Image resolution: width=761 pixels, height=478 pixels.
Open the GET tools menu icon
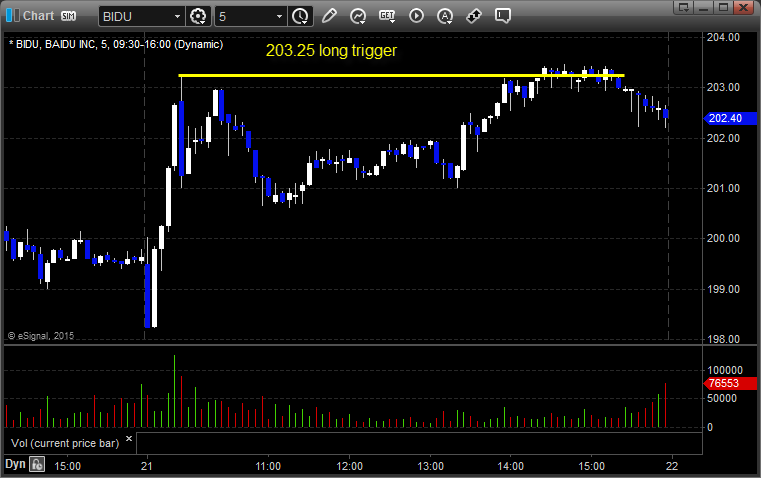click(x=387, y=16)
